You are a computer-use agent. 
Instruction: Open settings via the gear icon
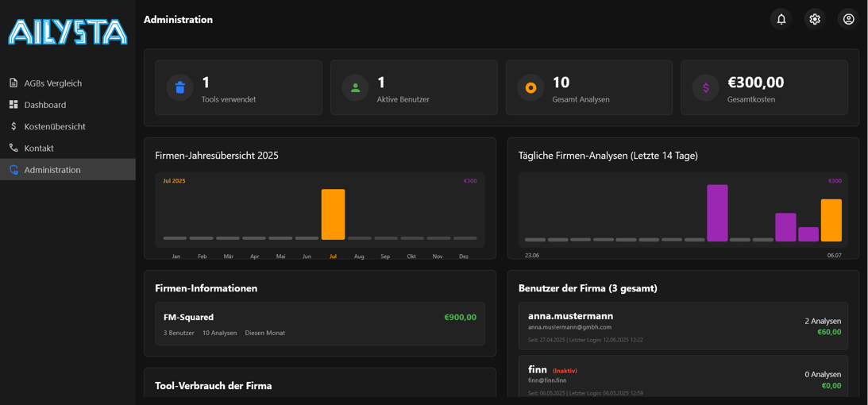tap(815, 19)
